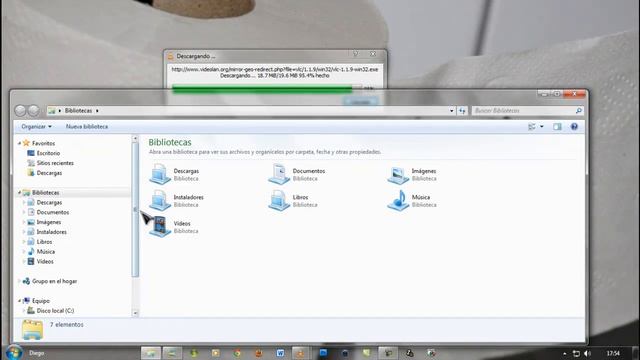Click the download progress bar in Descargando
The image size is (640, 360).
coord(267,88)
